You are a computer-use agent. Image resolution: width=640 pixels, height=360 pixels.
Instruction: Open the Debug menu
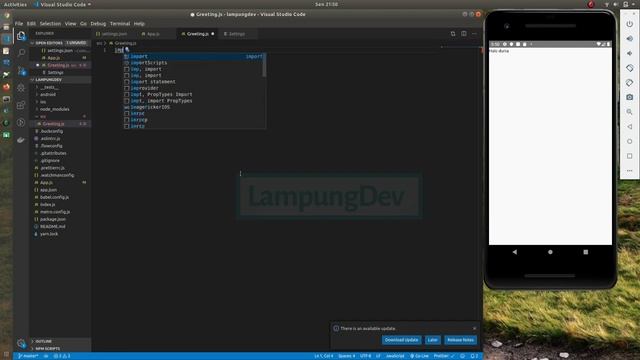tap(98, 24)
